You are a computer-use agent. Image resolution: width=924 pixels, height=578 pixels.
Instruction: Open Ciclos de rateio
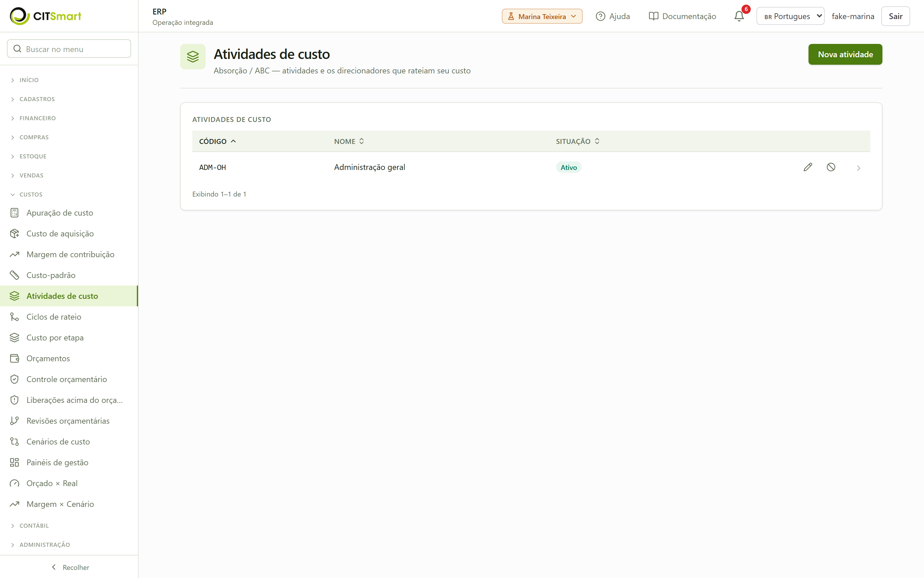click(69, 317)
